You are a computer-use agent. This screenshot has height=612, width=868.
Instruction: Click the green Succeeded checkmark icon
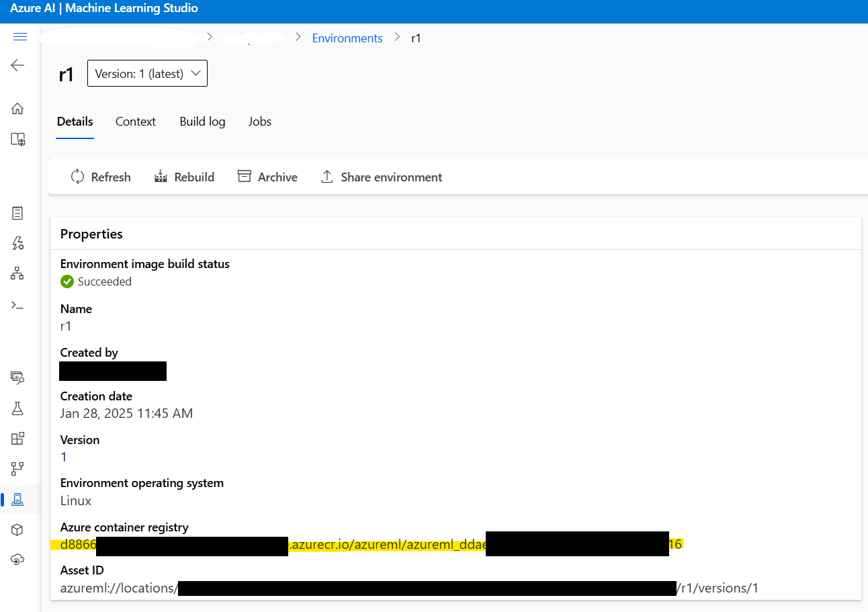[67, 281]
